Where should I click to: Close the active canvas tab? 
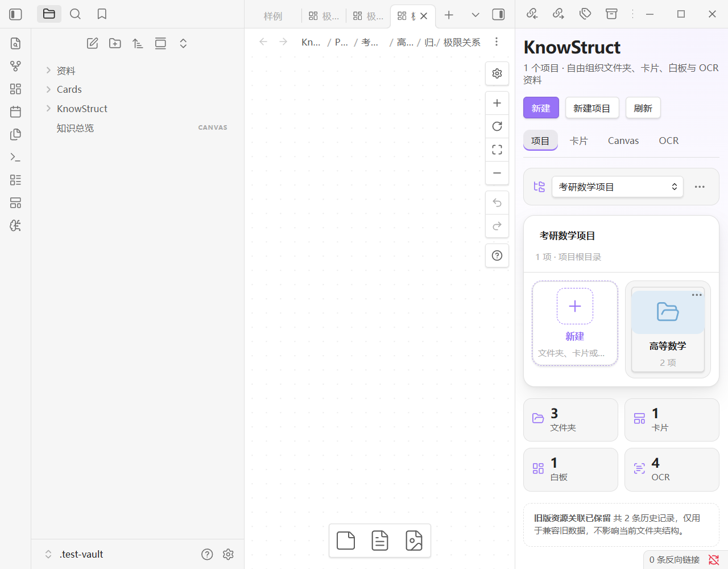[x=424, y=16]
